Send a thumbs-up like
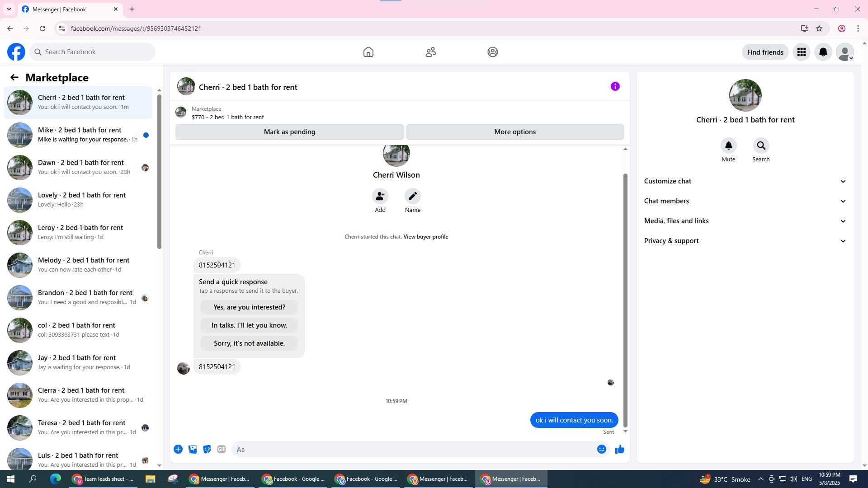This screenshot has width=868, height=488. pos(620,449)
